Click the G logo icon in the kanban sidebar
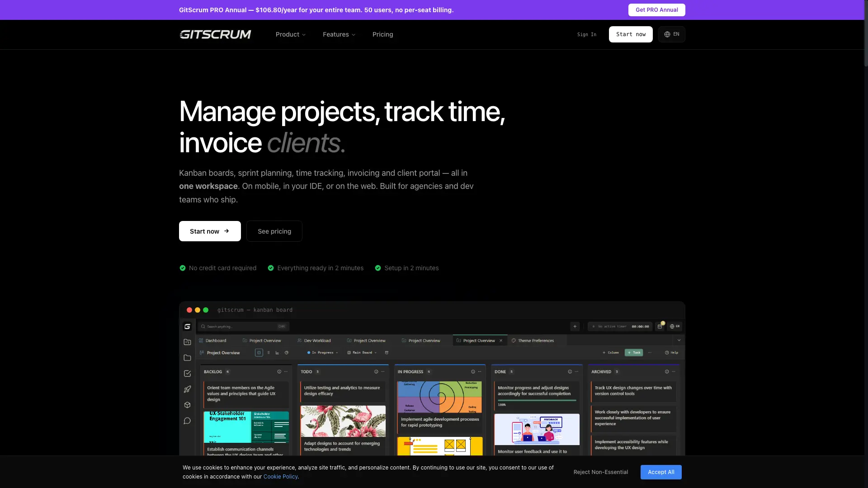This screenshot has height=488, width=868. click(187, 326)
